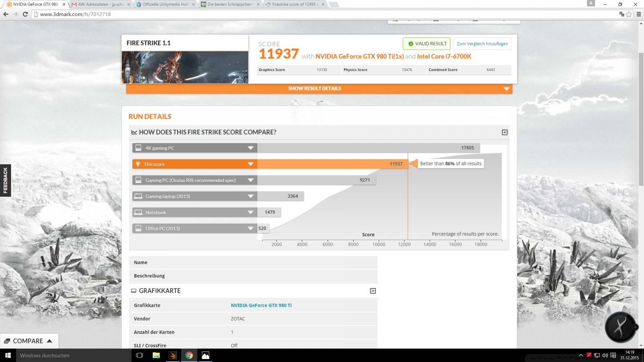Click the FEEDBACK side tab
644x362 pixels.
coord(5,180)
